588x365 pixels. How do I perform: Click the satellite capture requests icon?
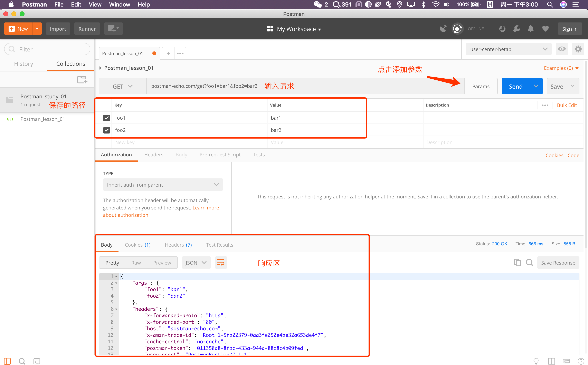443,29
